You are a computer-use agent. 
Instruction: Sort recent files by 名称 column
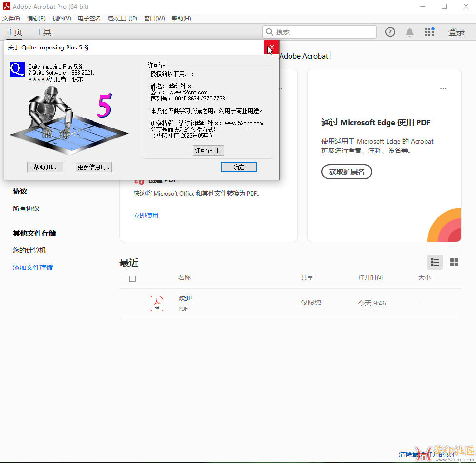click(185, 277)
